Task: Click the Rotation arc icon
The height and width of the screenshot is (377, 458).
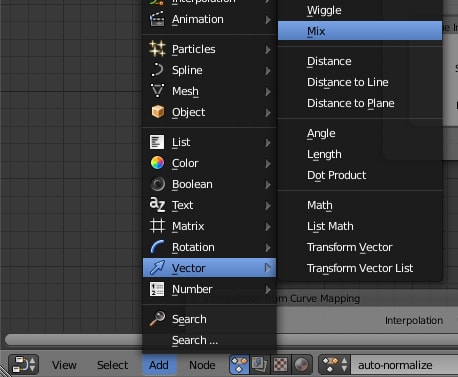Action: (x=157, y=247)
